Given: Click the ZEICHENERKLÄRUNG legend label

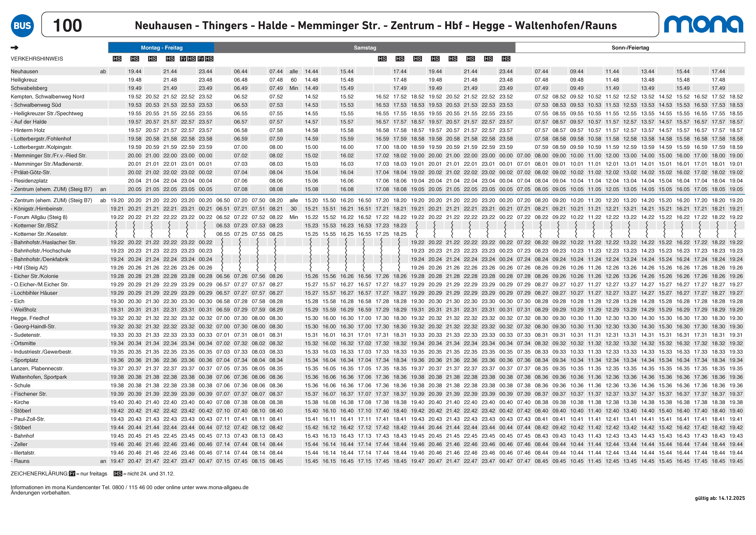Looking at the screenshot, I should coord(40,474).
